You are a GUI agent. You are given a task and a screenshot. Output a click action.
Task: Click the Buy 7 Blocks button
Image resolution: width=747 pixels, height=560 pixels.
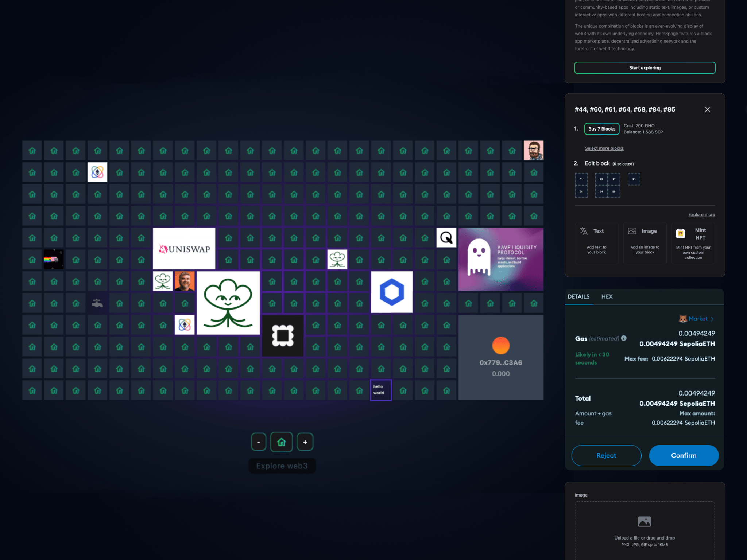click(601, 129)
